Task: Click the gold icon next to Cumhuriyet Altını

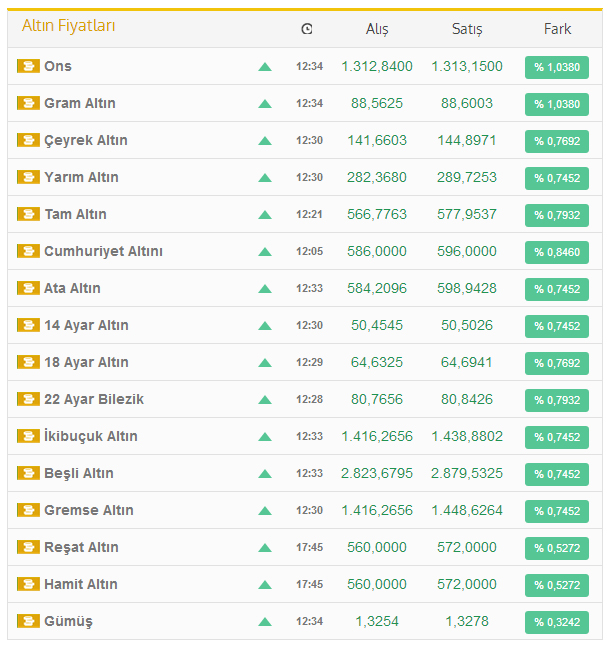Action: (28, 251)
